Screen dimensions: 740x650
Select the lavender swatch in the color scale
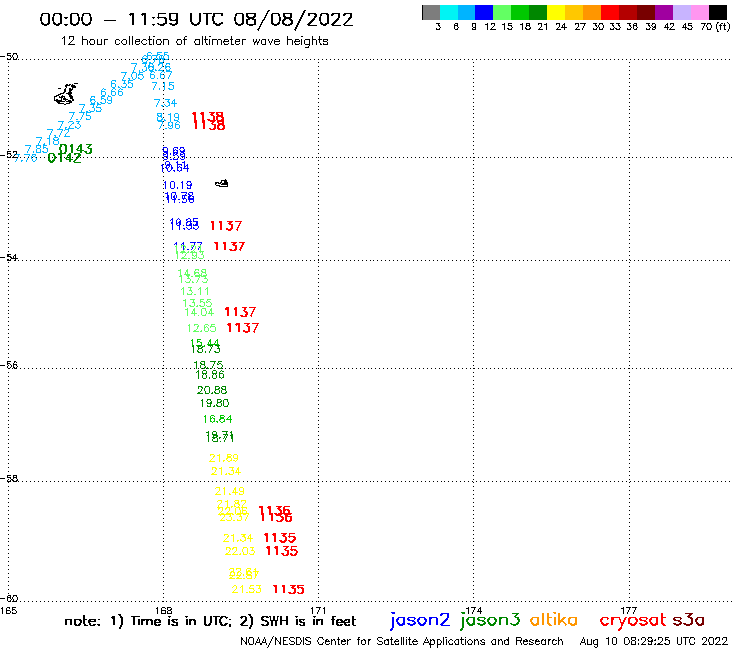(681, 12)
